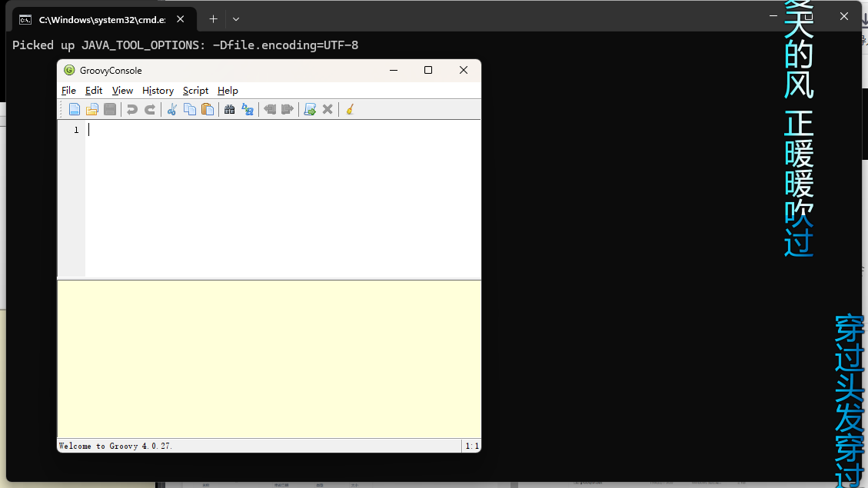Click the Open file toolbar icon
The height and width of the screenshot is (488, 868).
92,110
